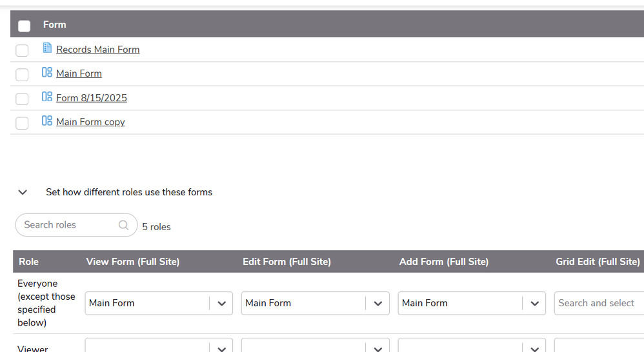Open the Main Form link
This screenshot has width=644, height=352.
tap(79, 73)
